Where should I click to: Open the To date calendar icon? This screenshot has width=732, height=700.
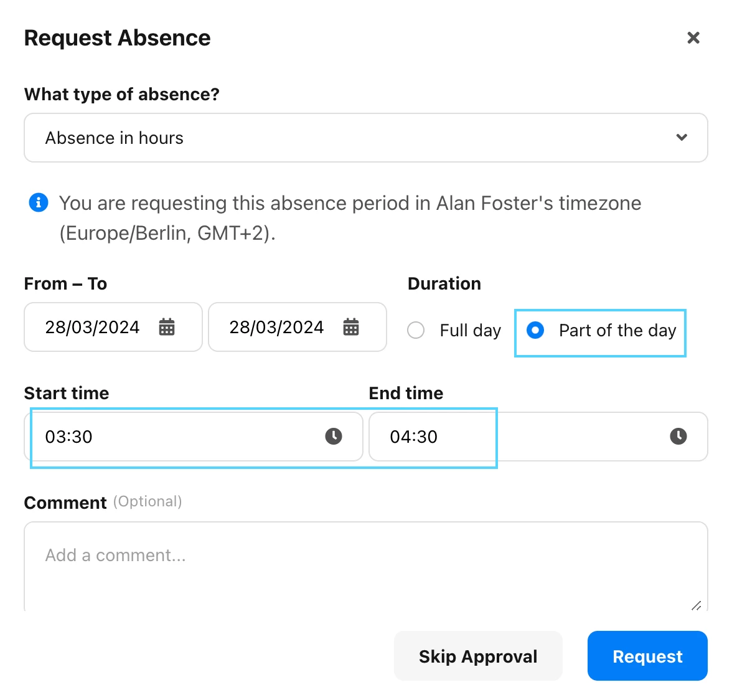coord(351,327)
